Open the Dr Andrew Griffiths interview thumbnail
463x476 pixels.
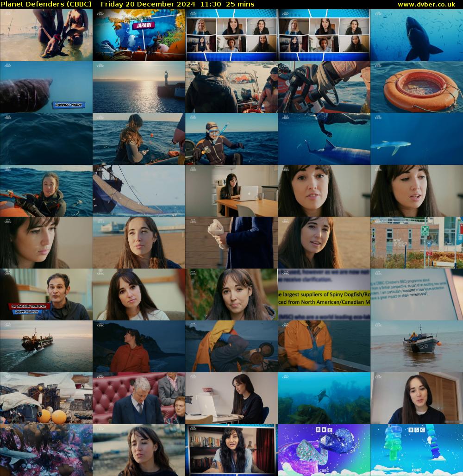click(46, 294)
